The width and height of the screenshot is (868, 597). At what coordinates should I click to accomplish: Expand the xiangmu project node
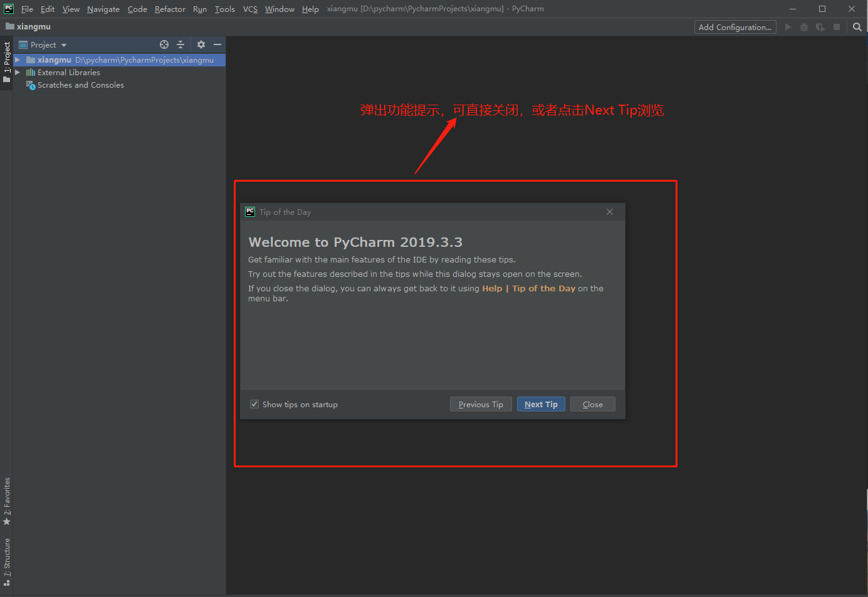coord(18,60)
